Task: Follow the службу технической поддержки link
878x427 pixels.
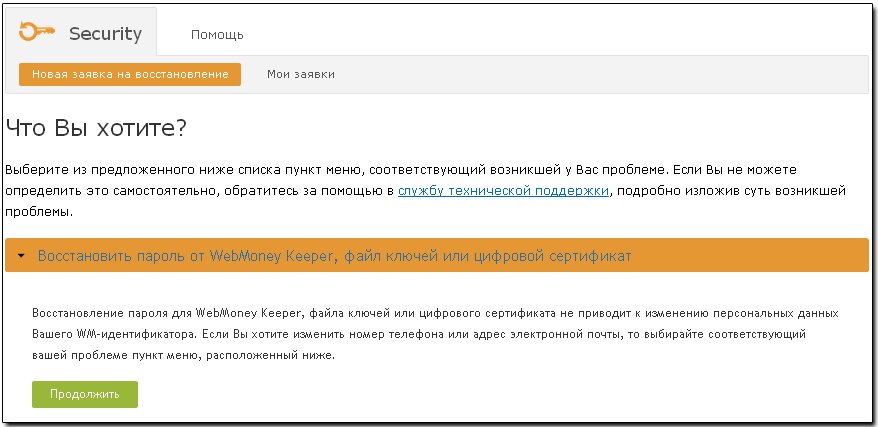Action: pos(503,191)
